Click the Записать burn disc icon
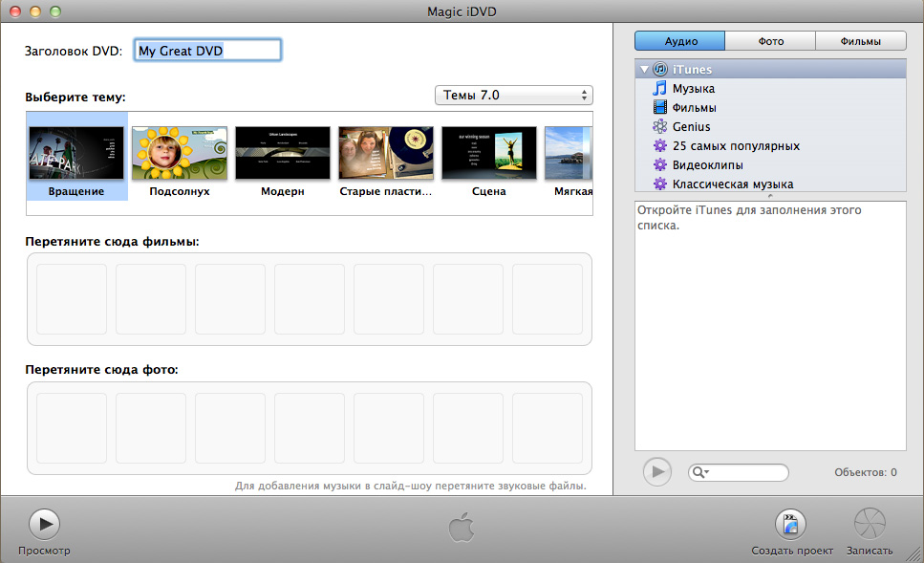924x563 pixels. (x=869, y=524)
